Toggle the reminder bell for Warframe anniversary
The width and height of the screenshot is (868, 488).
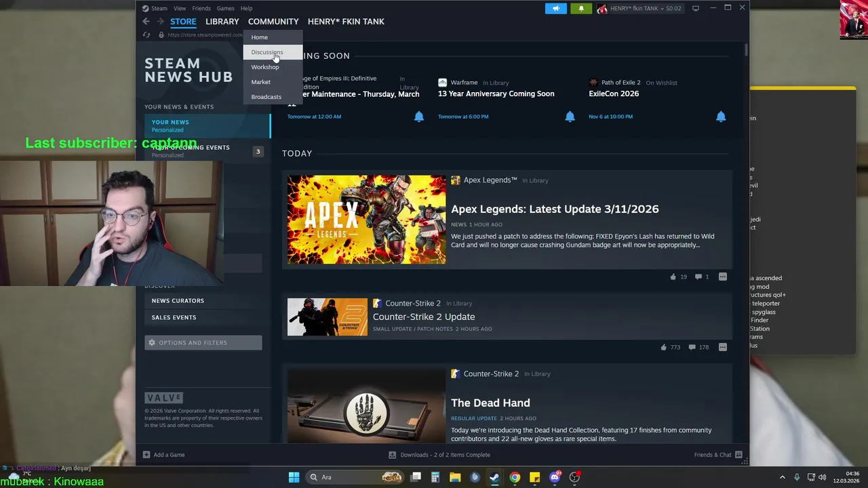570,117
